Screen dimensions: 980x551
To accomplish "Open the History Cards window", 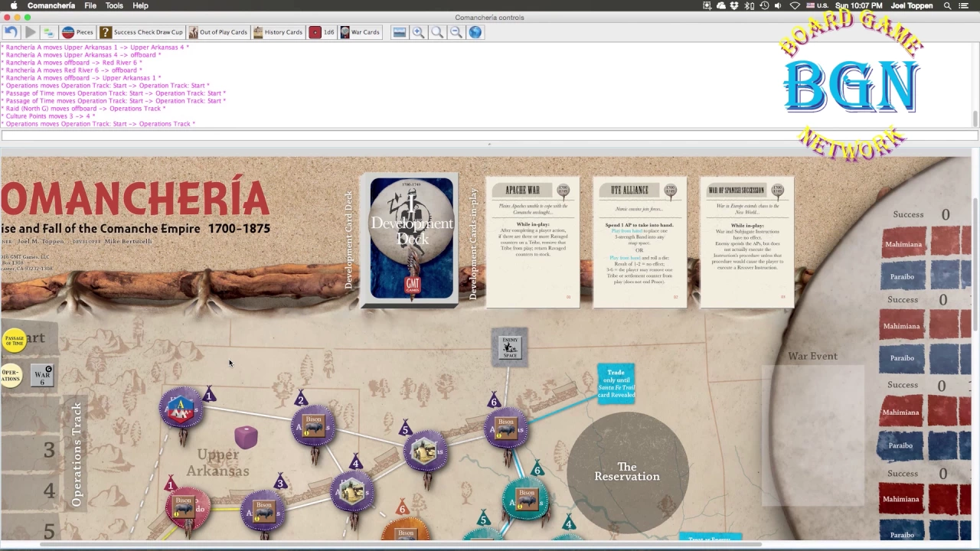I will click(x=277, y=32).
